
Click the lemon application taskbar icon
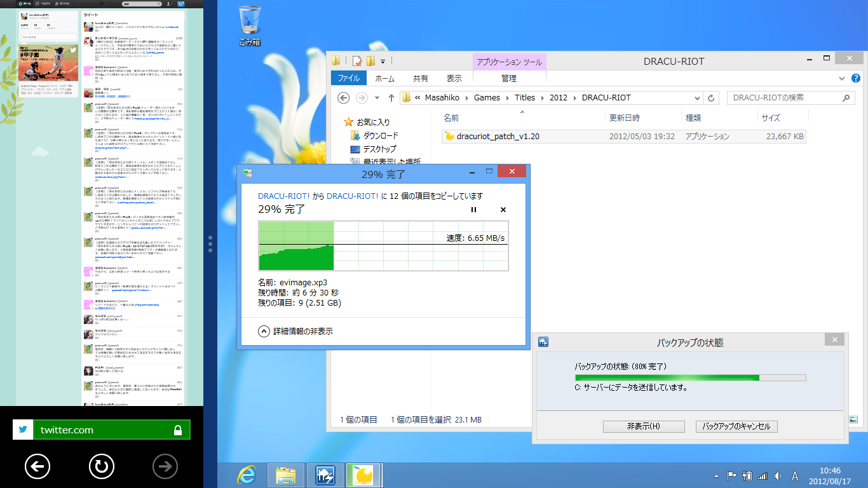363,475
